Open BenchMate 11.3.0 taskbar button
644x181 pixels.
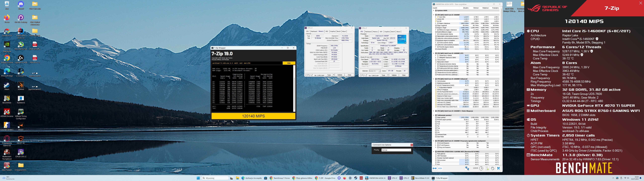click(x=420, y=178)
